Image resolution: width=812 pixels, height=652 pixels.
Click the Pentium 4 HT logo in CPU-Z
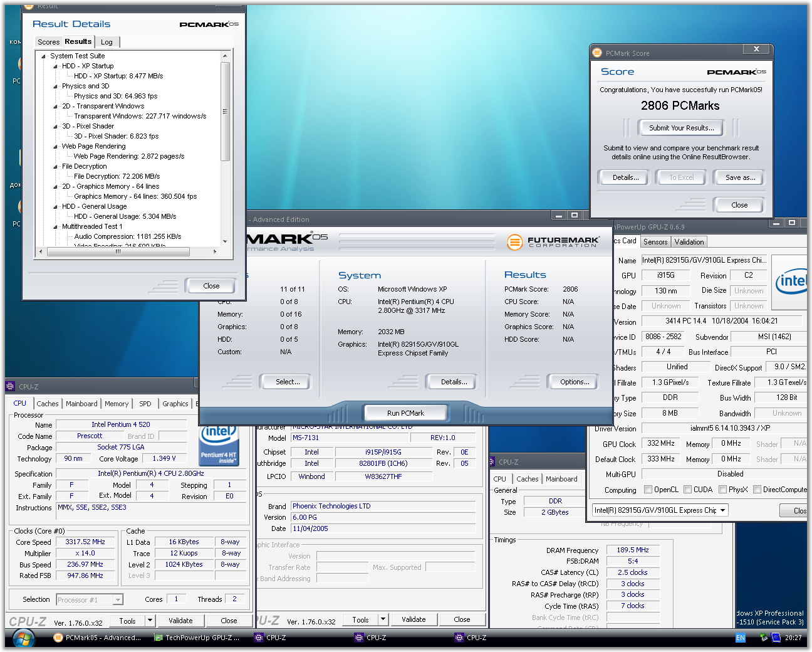click(218, 444)
